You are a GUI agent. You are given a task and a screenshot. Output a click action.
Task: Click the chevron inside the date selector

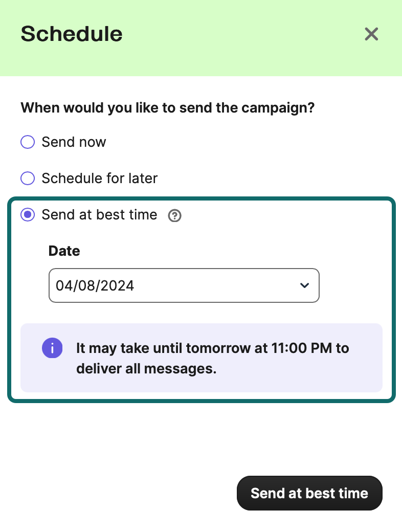304,285
